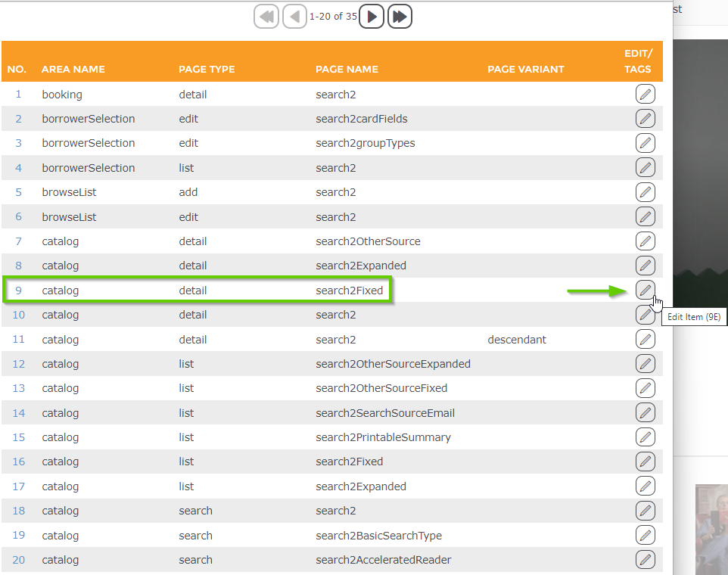Click edit pencil for search2SearchSourceEmail

(x=645, y=412)
